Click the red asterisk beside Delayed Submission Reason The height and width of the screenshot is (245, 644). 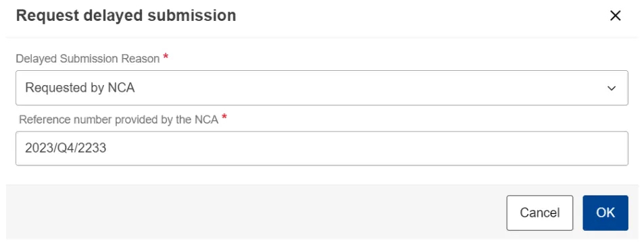pyautogui.click(x=166, y=57)
